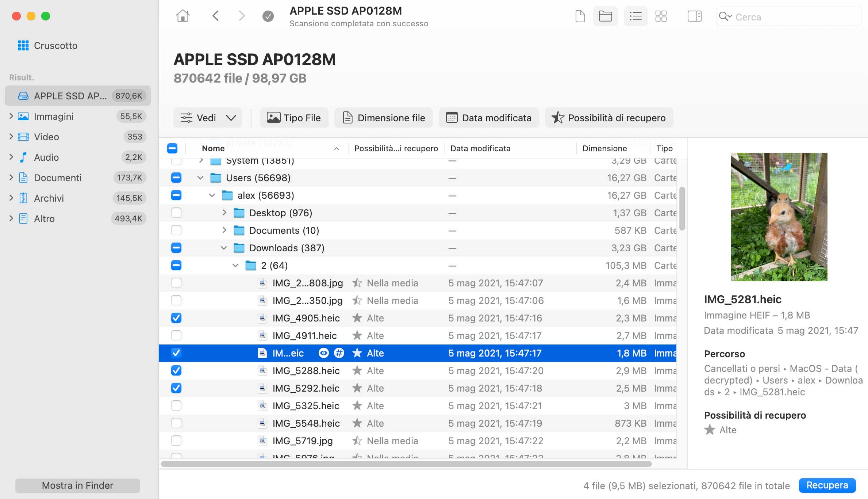The image size is (868, 499).
Task: Click the chick photo preview thumbnail
Action: click(x=779, y=217)
